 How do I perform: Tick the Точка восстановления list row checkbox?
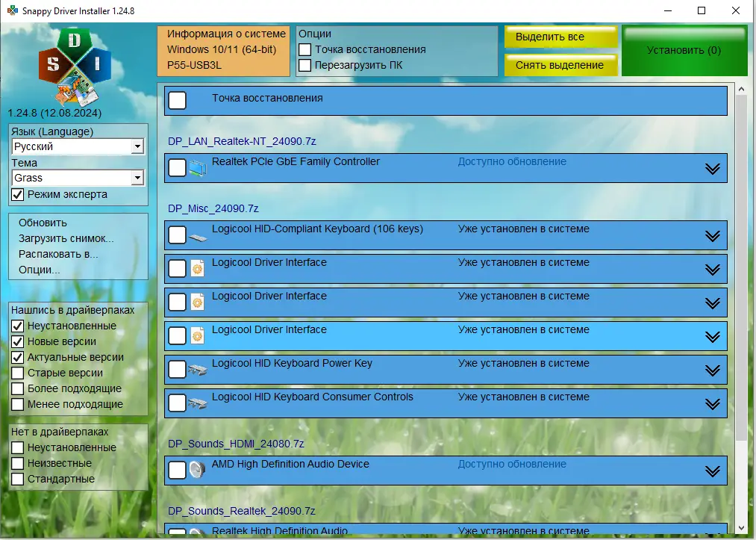click(178, 100)
